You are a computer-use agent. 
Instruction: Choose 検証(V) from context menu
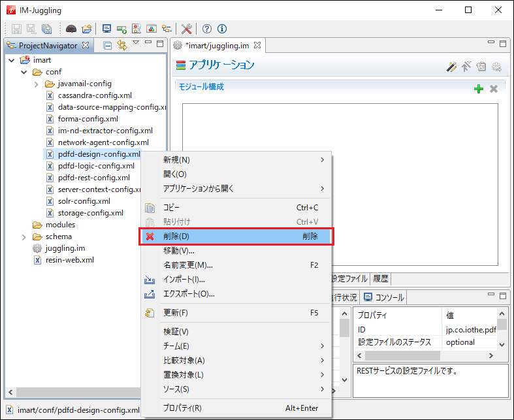236,332
